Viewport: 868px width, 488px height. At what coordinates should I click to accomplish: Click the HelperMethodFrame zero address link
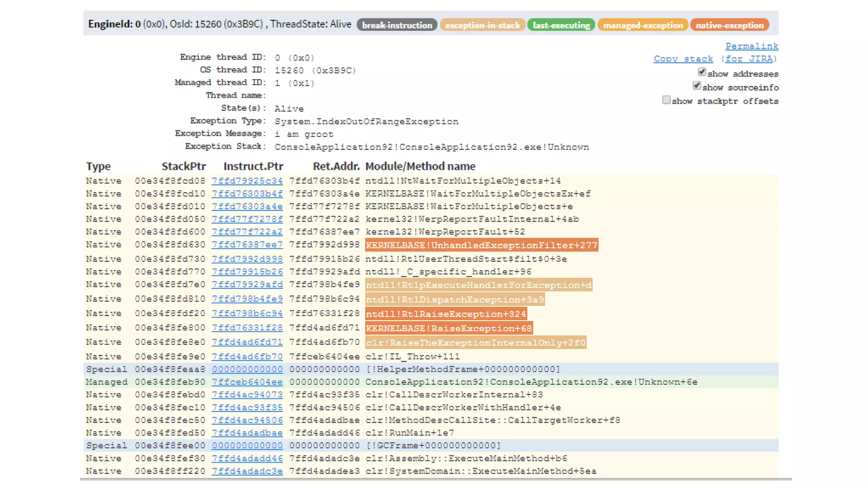247,369
